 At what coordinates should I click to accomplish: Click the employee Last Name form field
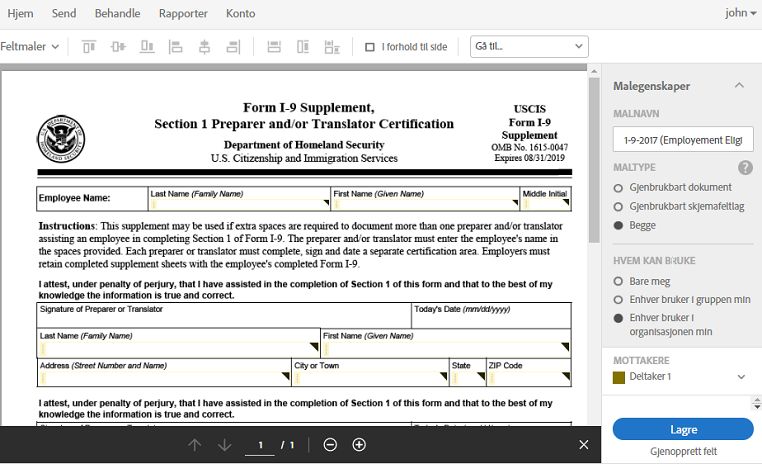(x=239, y=204)
